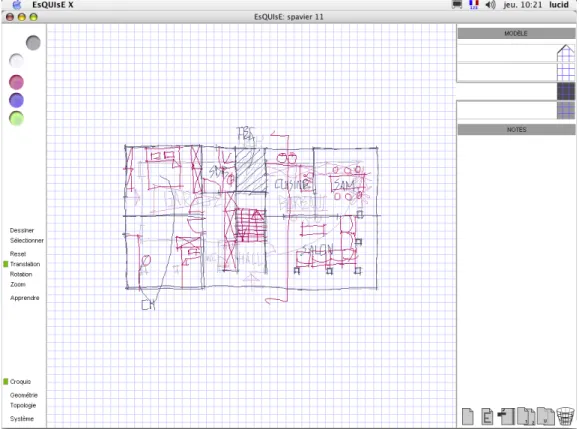Click the blank new page icon
579x429 pixels.
(468, 416)
